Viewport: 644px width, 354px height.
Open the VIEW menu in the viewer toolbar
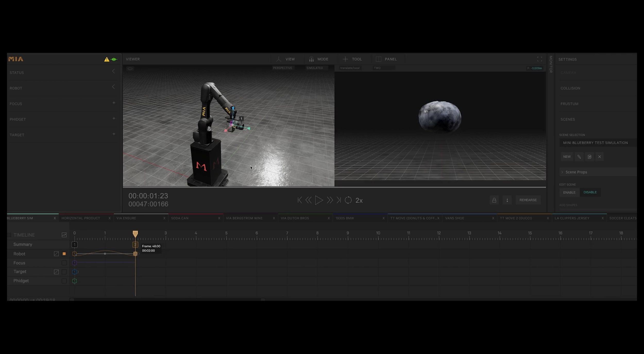click(287, 59)
